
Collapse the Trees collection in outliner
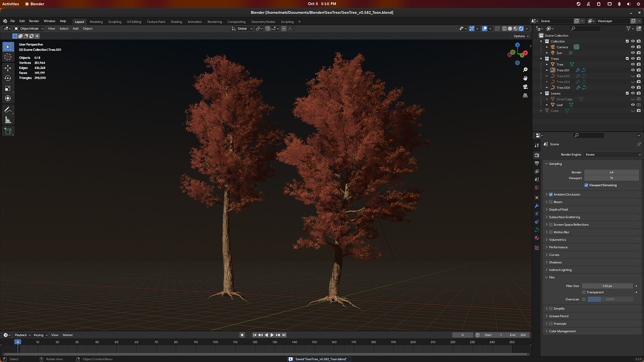[x=541, y=59]
